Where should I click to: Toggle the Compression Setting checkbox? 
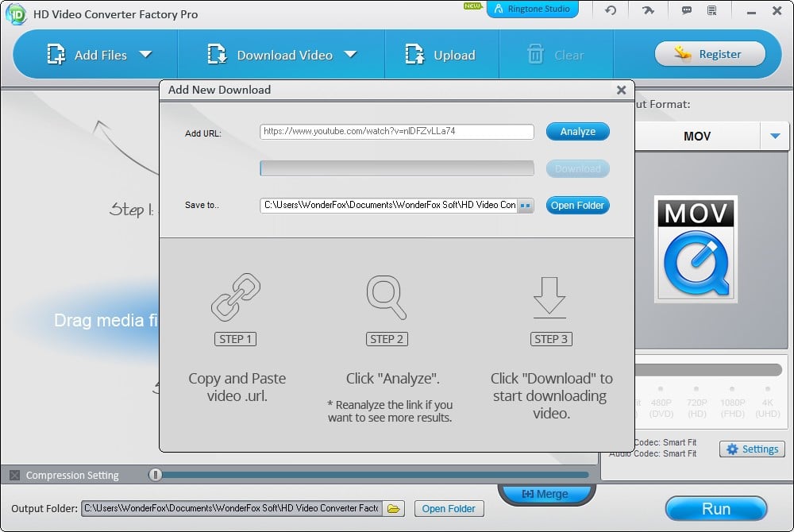pos(14,476)
